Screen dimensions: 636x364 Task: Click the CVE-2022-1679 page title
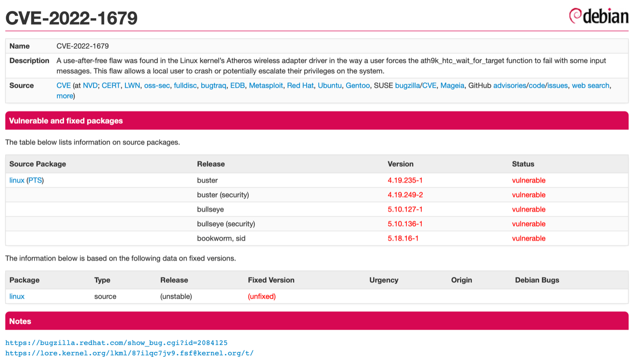pos(71,18)
